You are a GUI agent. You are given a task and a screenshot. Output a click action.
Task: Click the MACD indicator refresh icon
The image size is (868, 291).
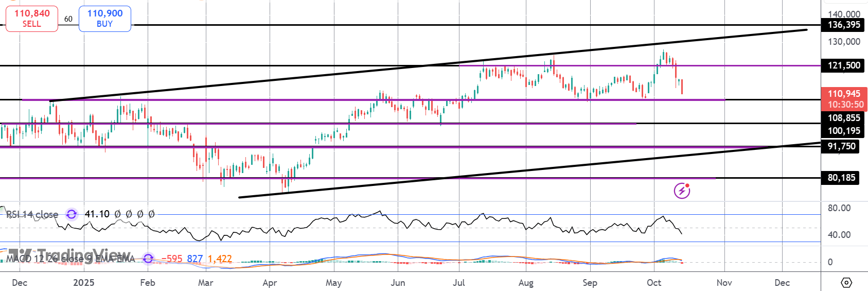pyautogui.click(x=148, y=259)
